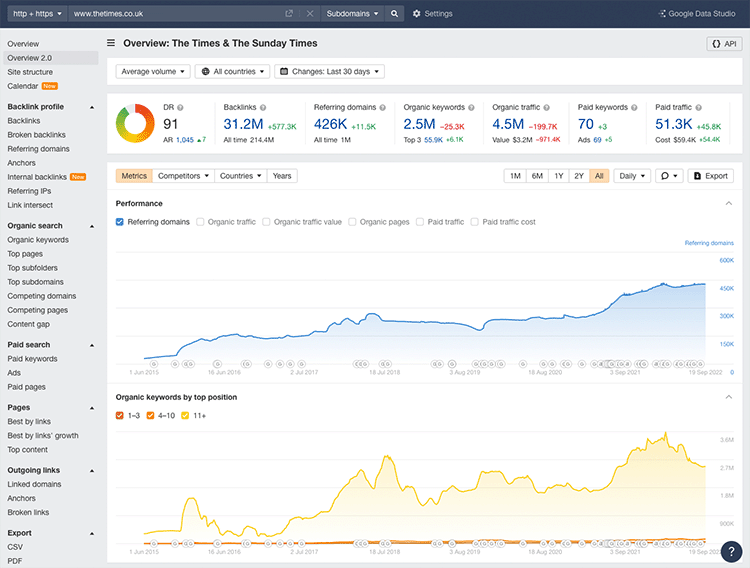Collapse Outgoing links sidebar group
750x568 pixels.
(92, 471)
